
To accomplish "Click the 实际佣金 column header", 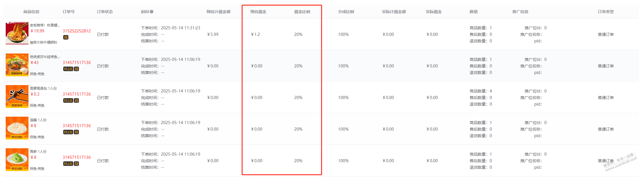I will click(x=434, y=12).
